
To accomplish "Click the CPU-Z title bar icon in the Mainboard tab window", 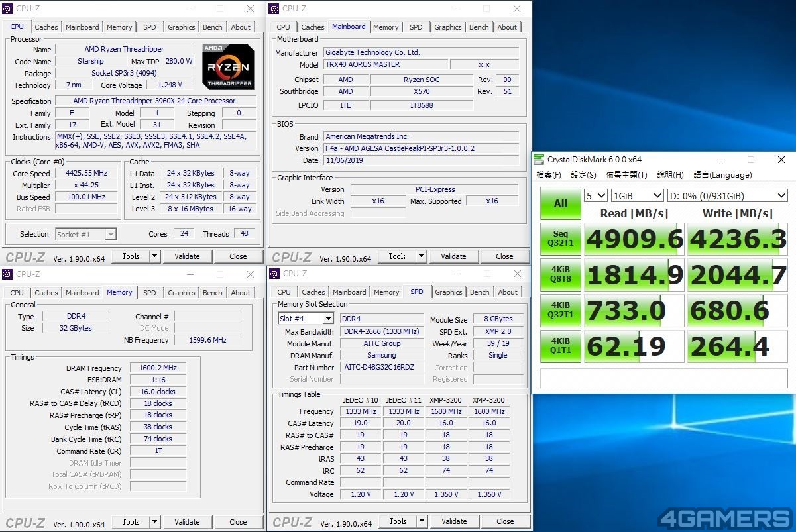I will [x=274, y=9].
